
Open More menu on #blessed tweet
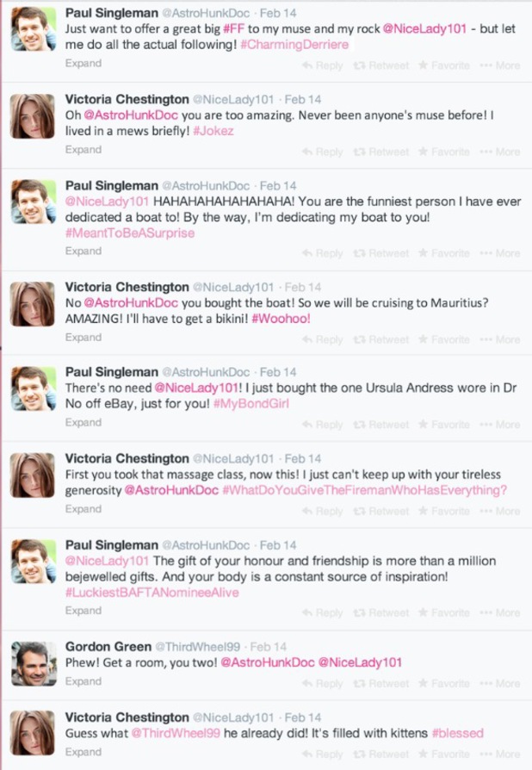pos(500,754)
